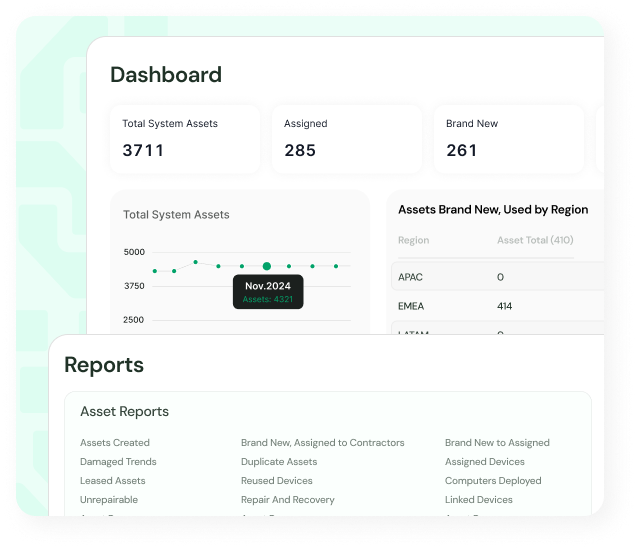Click the Asset Total (410) column header
Screen dimensions: 636x548
535,241
